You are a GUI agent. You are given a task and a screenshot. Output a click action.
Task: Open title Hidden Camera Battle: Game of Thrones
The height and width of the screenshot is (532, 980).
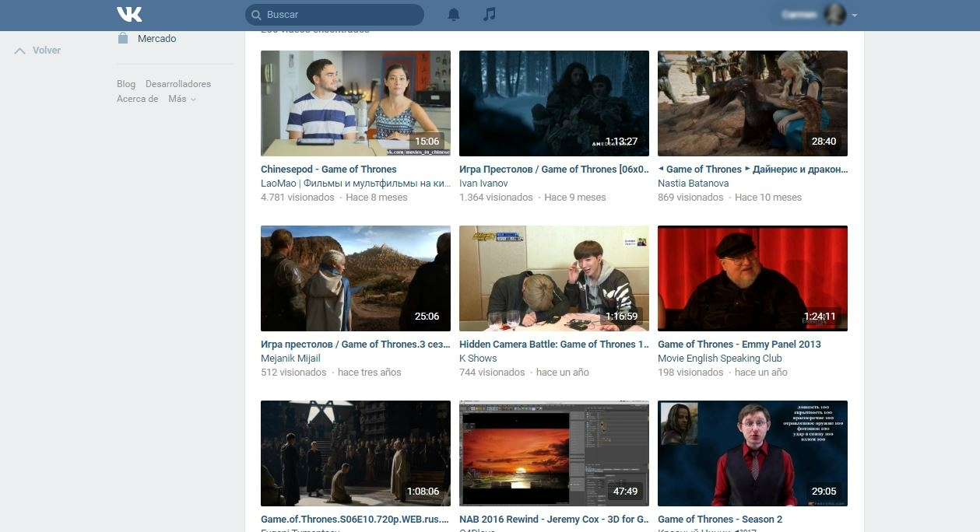554,345
